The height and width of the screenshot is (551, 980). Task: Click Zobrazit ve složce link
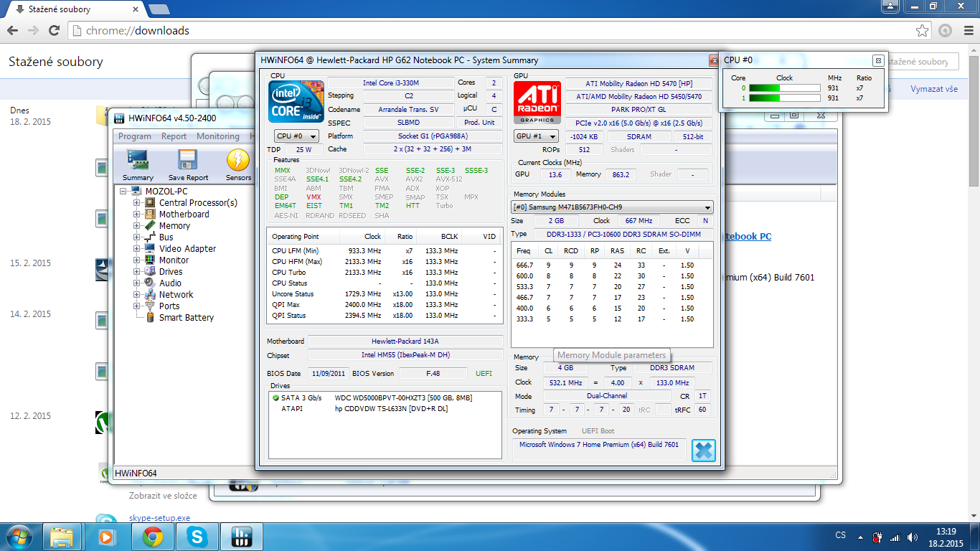tap(163, 496)
